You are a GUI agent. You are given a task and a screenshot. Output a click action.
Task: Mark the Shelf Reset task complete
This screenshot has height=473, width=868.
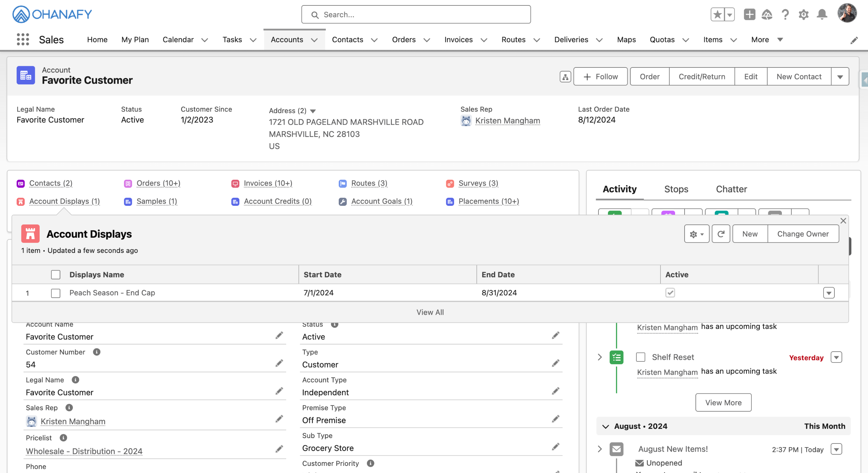[640, 357]
